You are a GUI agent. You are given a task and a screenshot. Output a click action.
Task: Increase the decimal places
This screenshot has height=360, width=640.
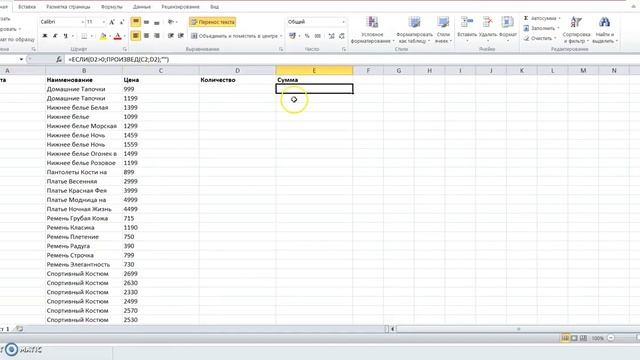point(331,36)
